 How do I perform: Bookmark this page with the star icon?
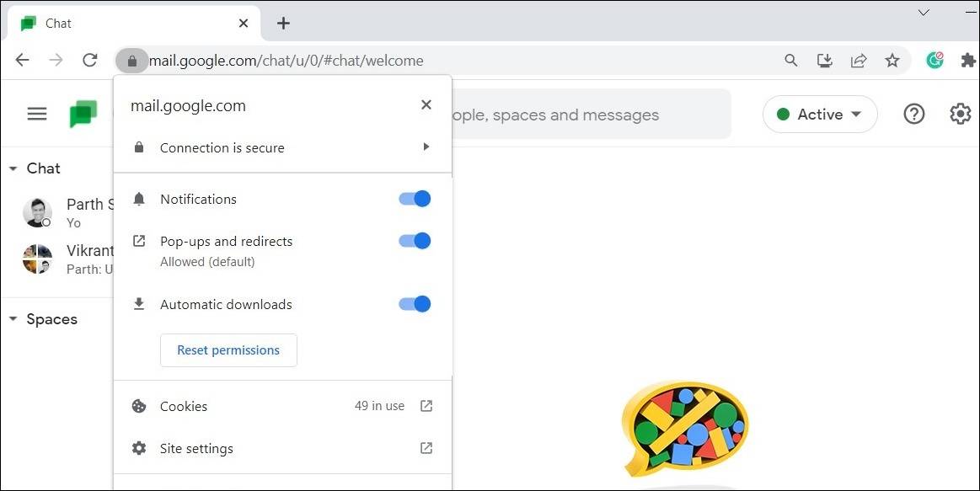tap(892, 61)
